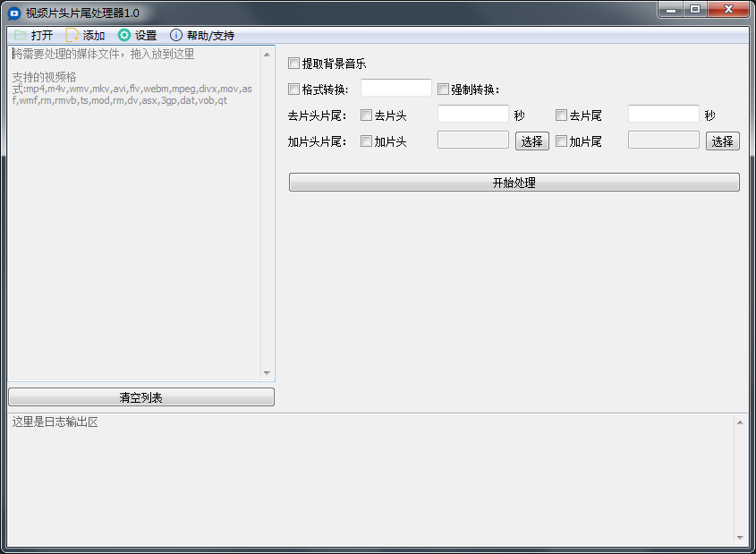
Task: Click the green folder Open icon
Action: 21,35
